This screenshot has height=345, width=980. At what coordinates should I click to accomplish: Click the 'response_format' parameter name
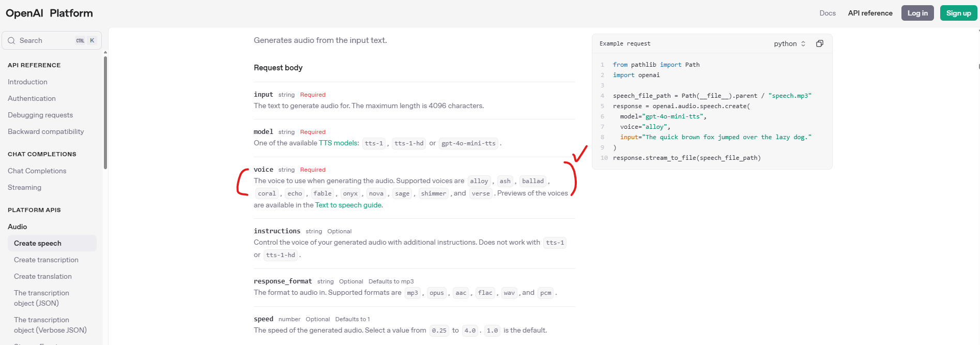(x=283, y=281)
